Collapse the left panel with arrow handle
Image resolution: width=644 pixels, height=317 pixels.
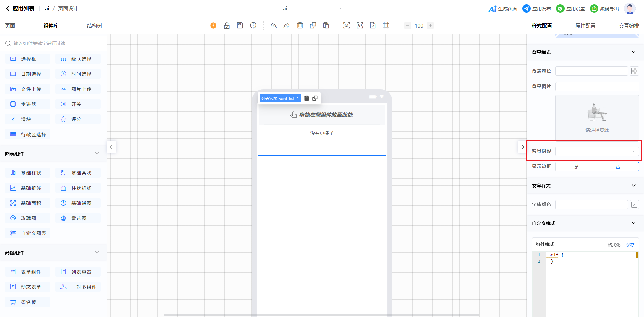click(x=112, y=147)
